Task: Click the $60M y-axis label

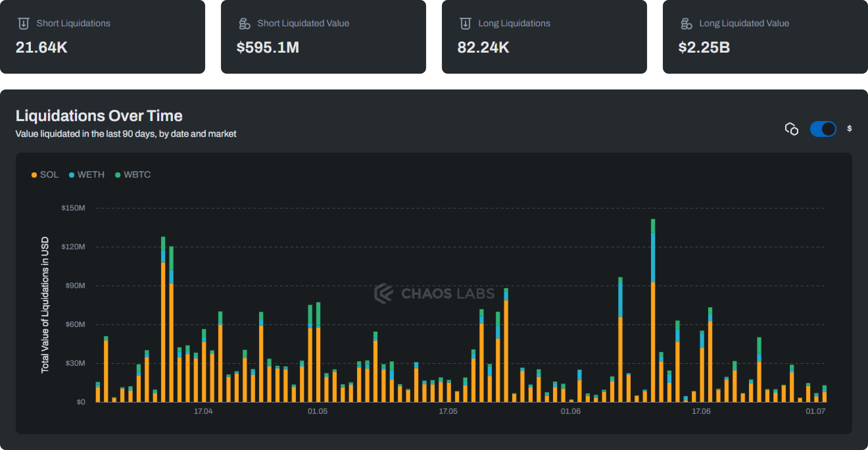Action: coord(75,324)
